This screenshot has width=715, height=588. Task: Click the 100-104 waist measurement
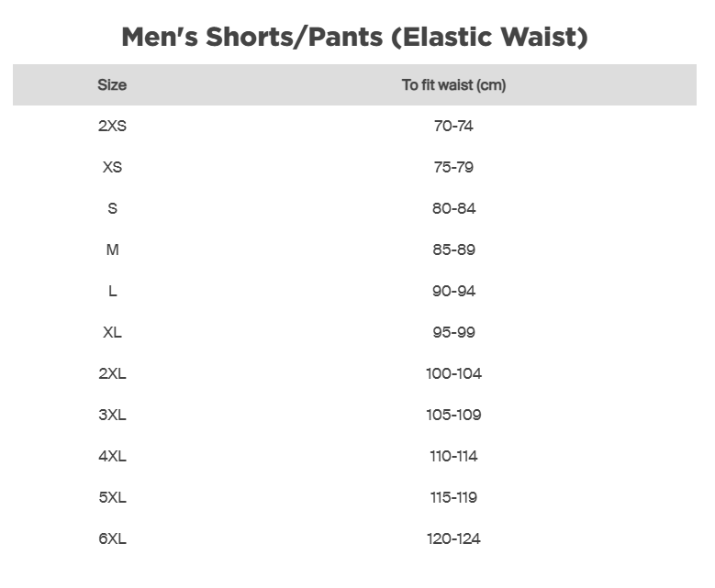(453, 373)
